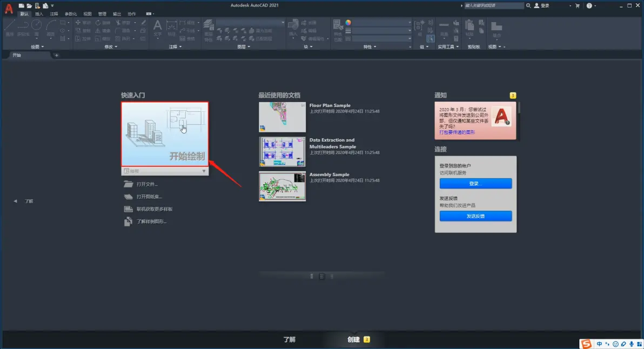Screen dimensions: 644x349
Task: Click the Insert block (插入) tool
Action: (293, 29)
